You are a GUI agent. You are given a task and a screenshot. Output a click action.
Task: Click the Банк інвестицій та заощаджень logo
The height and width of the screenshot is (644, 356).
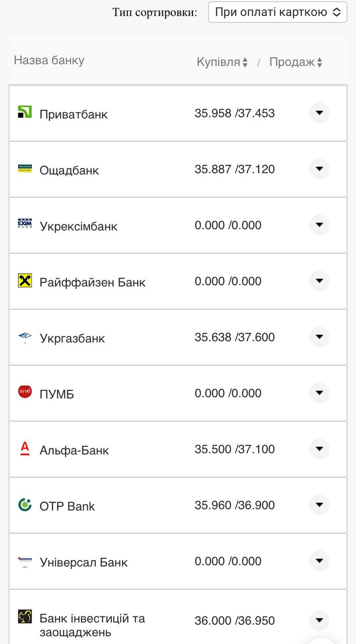(x=25, y=616)
